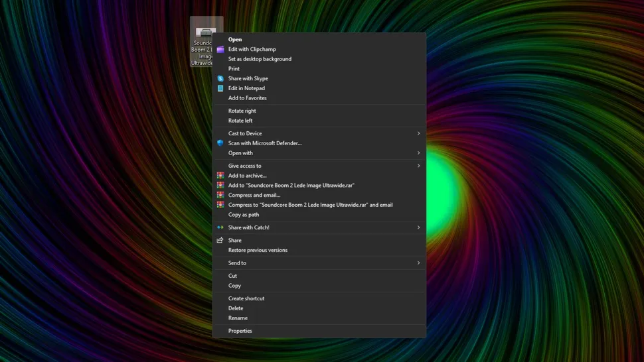
Task: Select Restore previous versions
Action: tap(258, 250)
